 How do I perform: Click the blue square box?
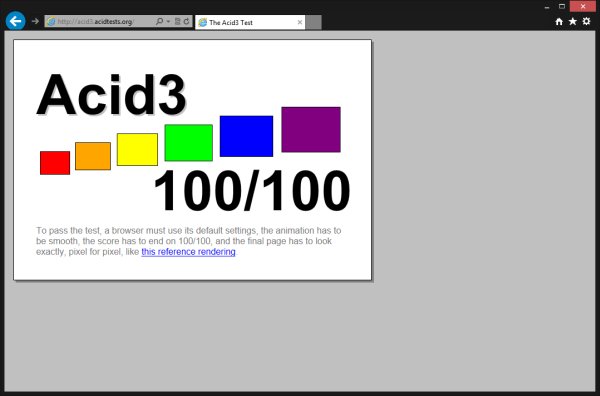coord(246,136)
